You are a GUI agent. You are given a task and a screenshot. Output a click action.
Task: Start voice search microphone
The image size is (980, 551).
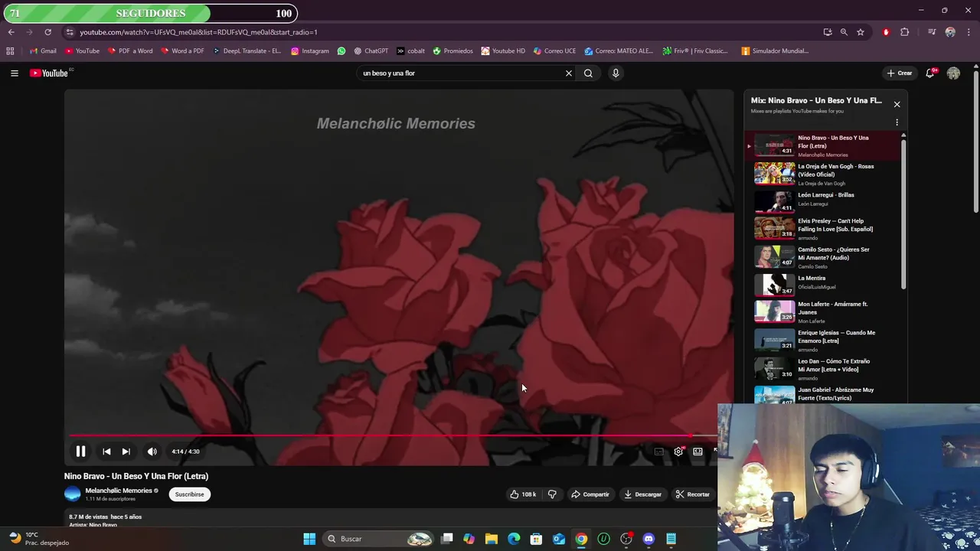click(x=616, y=73)
